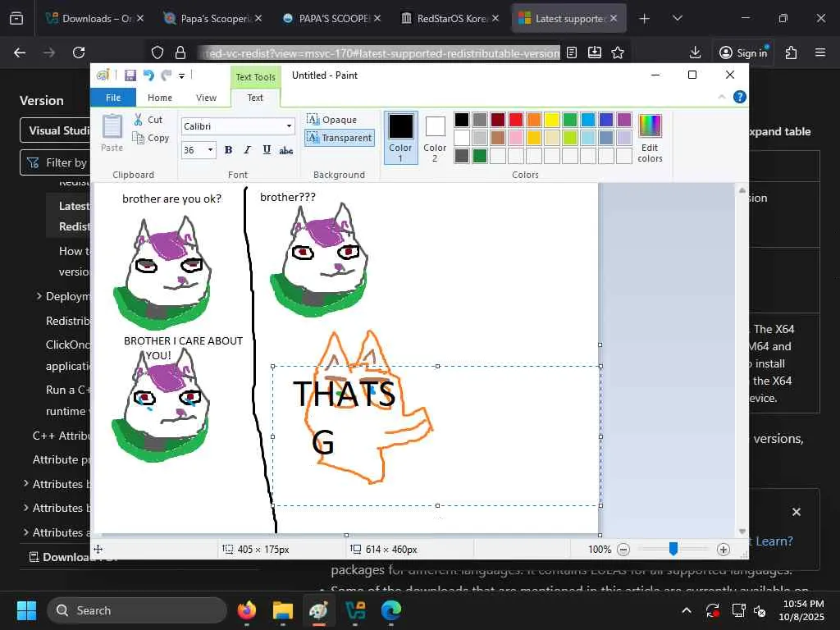This screenshot has width=840, height=630.
Task: Open the taskbar clock and date
Action: [802, 610]
